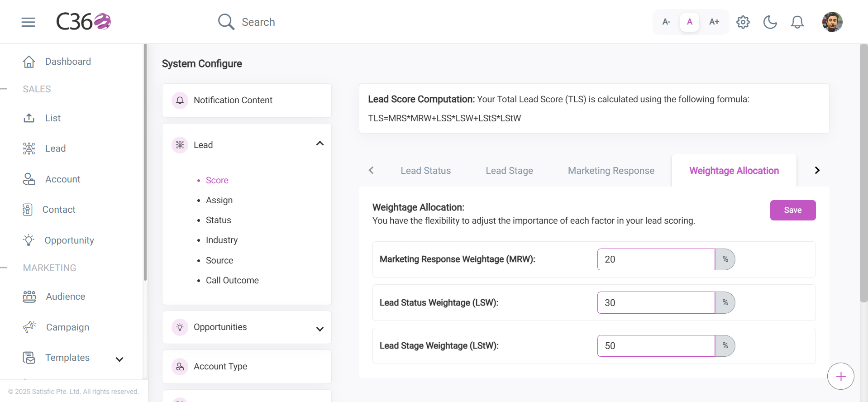The width and height of the screenshot is (868, 402).
Task: Collapse the Lead configure section
Action: pyautogui.click(x=320, y=144)
